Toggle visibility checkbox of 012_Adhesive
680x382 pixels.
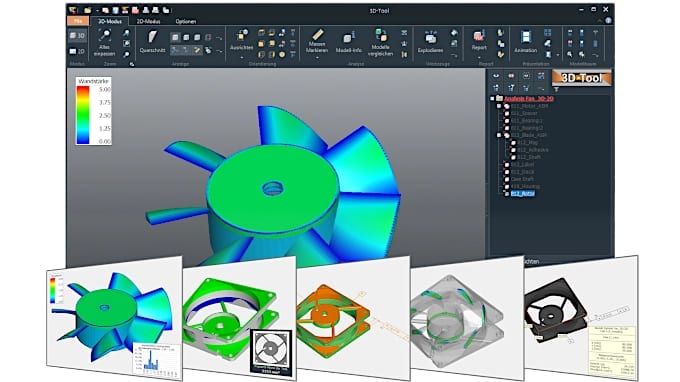click(513, 150)
